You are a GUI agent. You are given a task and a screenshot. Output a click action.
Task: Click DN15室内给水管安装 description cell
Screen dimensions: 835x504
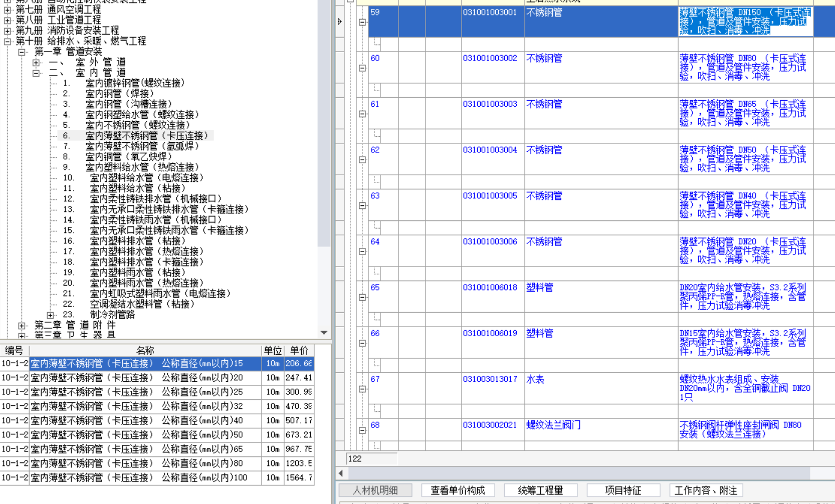[x=745, y=343]
